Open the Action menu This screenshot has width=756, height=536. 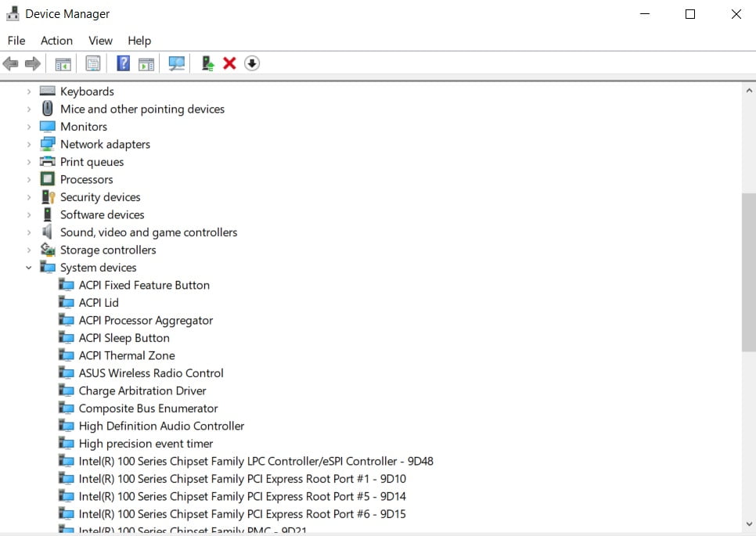[x=56, y=40]
